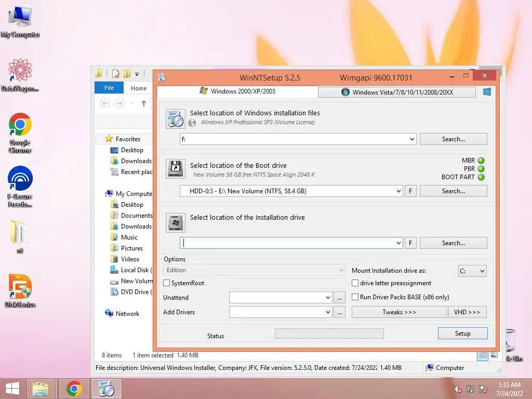Expand the Unattend dropdown
The width and height of the screenshot is (532, 399).
(x=328, y=298)
